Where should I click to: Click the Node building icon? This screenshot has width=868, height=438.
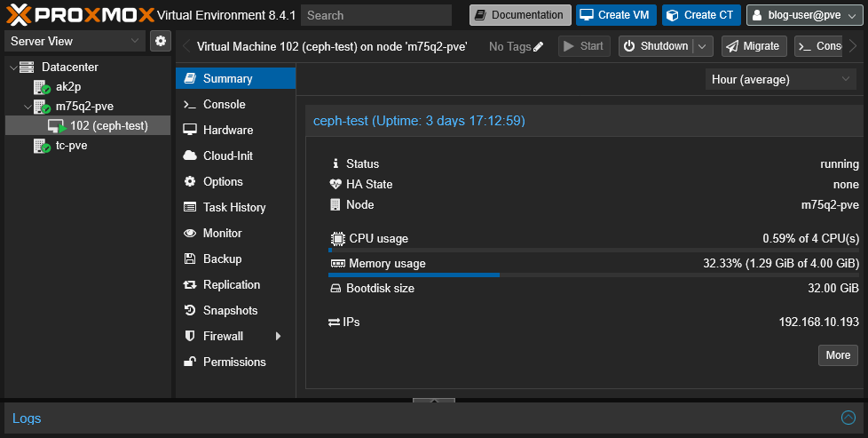pos(335,204)
